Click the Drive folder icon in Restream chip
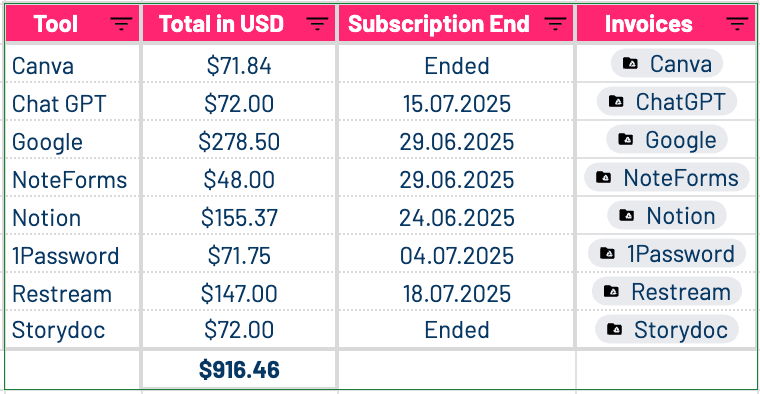Screen dimensions: 760x394 (x=611, y=291)
